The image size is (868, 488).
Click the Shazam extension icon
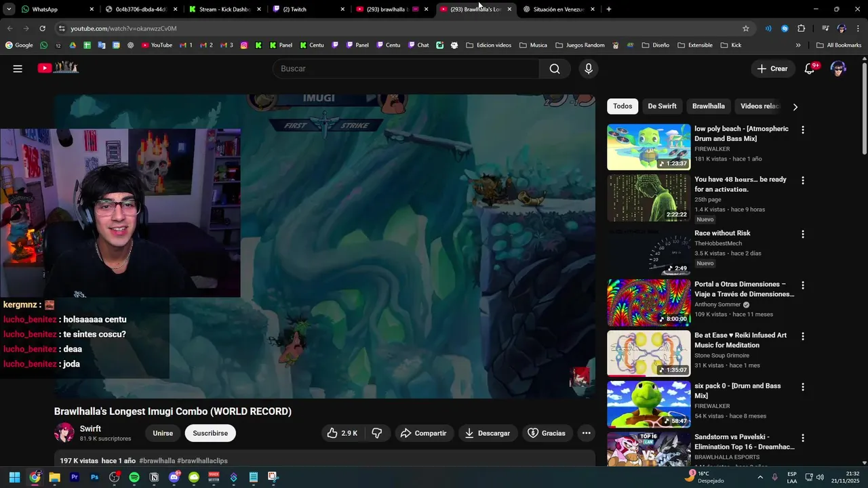coord(785,28)
